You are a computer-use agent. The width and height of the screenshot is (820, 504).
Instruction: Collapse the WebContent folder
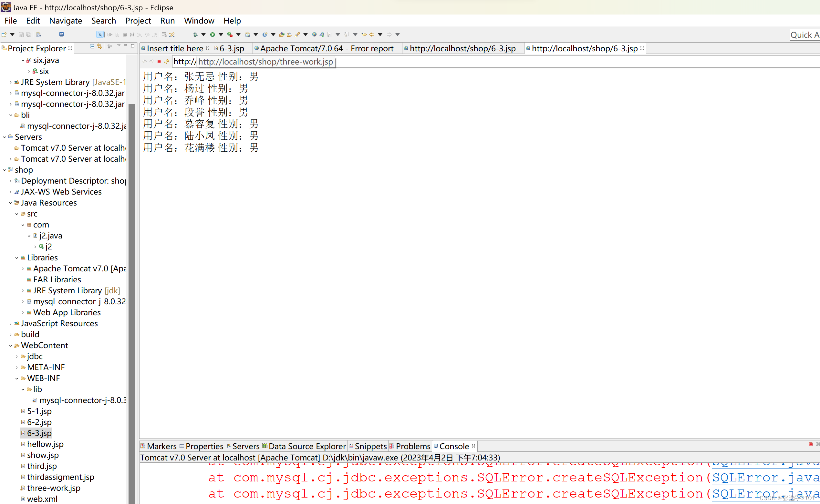pyautogui.click(x=11, y=345)
